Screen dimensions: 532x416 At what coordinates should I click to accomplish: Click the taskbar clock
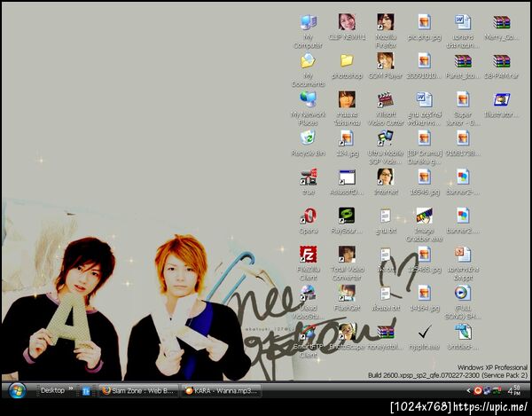[514, 390]
